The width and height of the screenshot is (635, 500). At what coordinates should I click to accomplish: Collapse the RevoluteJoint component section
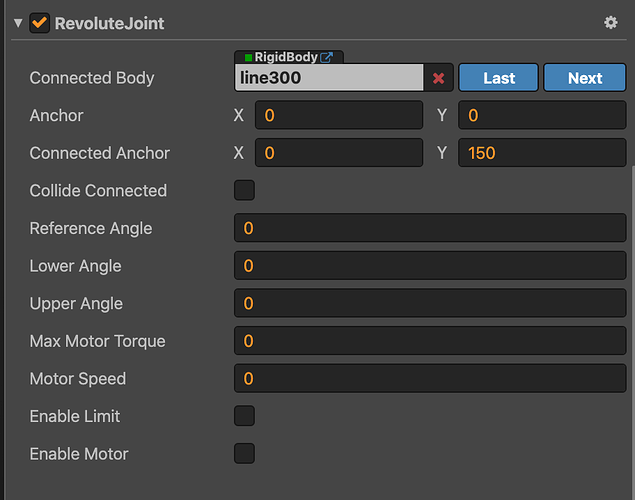[x=17, y=22]
